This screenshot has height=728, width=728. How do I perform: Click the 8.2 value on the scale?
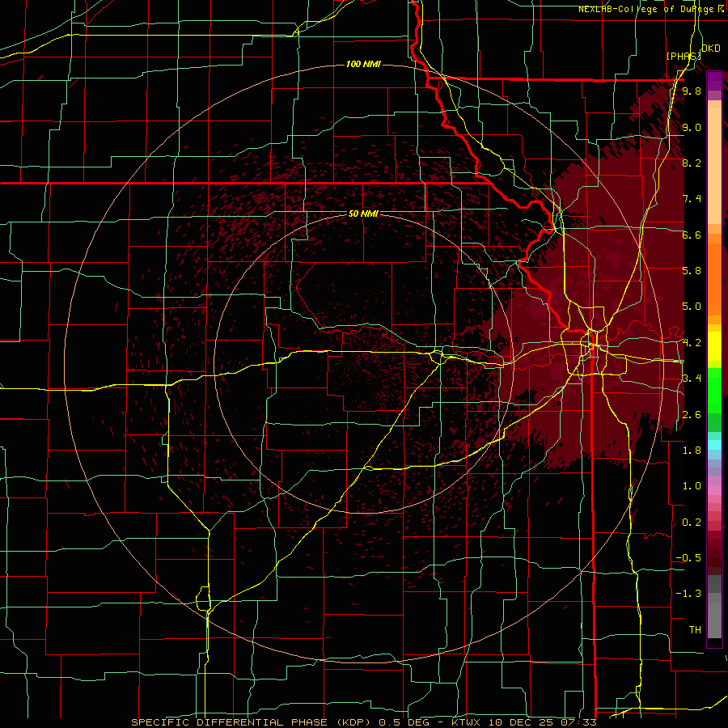pyautogui.click(x=692, y=163)
